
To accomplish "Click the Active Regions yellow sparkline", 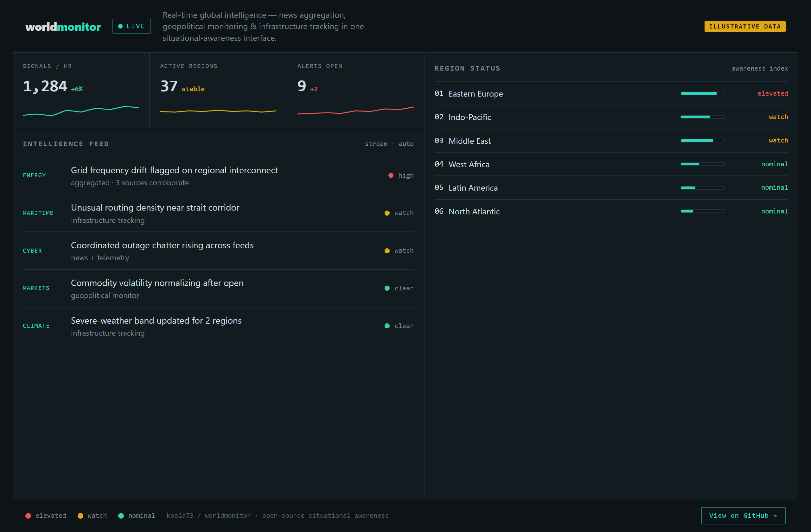I will coord(218,111).
